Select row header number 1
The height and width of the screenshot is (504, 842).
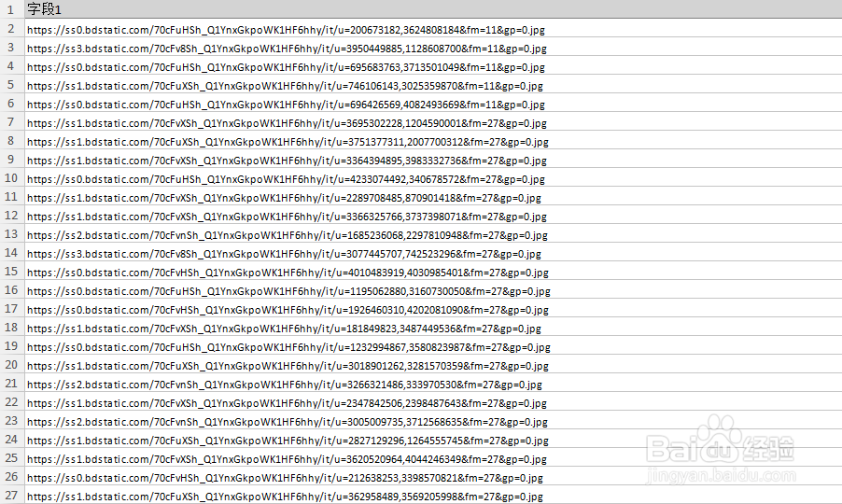12,9
